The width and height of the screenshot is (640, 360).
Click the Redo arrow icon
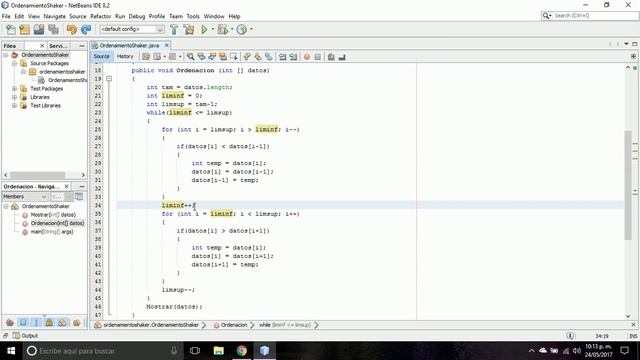[x=86, y=29]
